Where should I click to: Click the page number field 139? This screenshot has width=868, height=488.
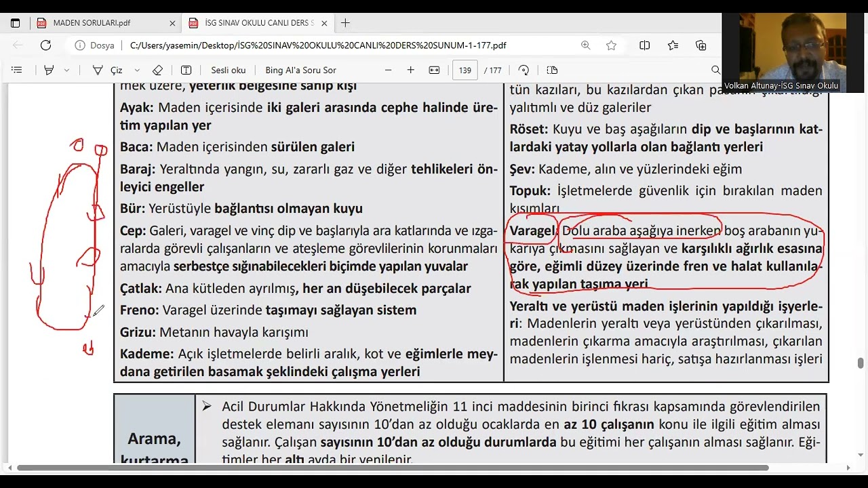[465, 70]
